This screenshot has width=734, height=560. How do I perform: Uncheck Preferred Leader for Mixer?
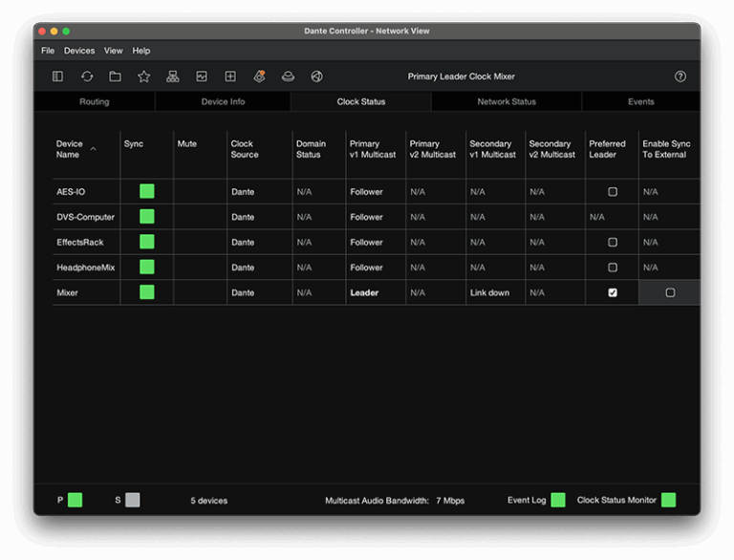613,293
